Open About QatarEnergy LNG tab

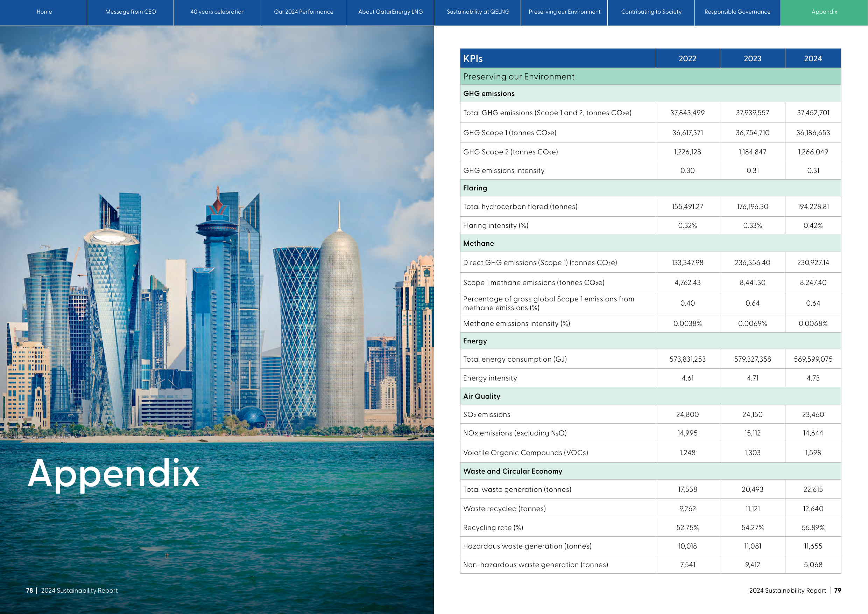pyautogui.click(x=390, y=12)
